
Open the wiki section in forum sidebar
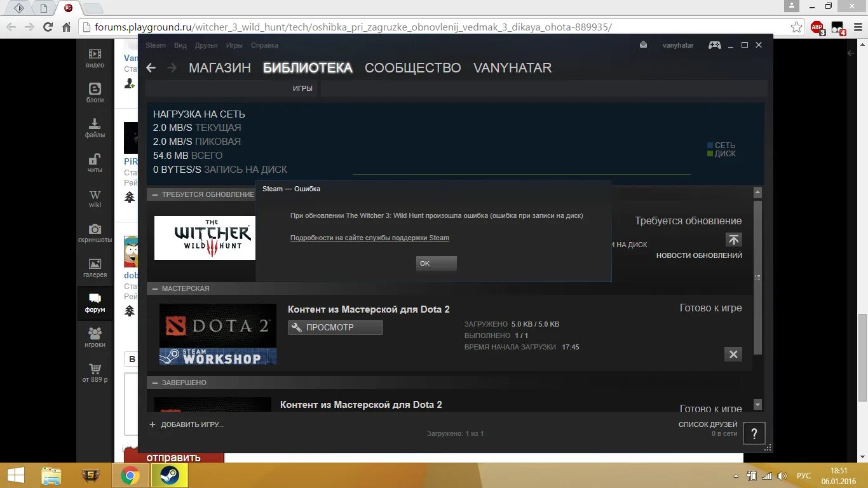(95, 198)
